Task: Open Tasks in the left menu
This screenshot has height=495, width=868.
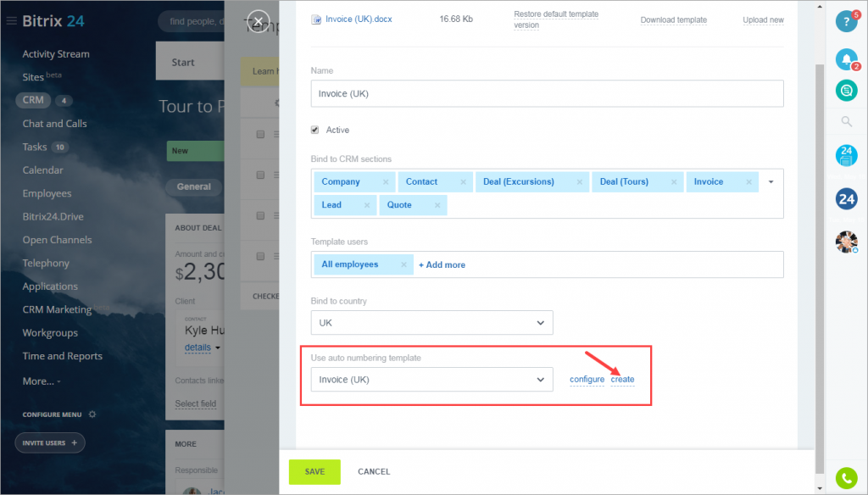Action: tap(35, 147)
